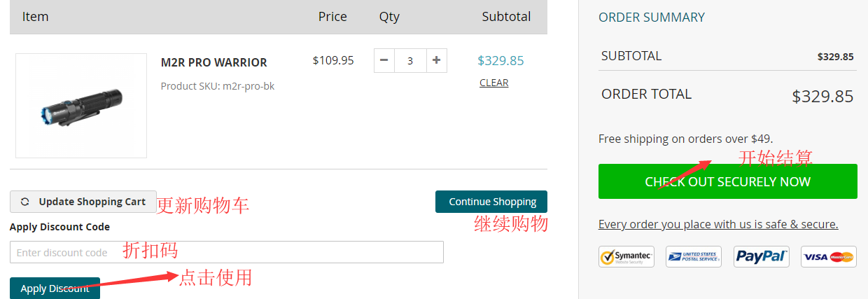Decrease quantity with the minus button

coord(384,60)
